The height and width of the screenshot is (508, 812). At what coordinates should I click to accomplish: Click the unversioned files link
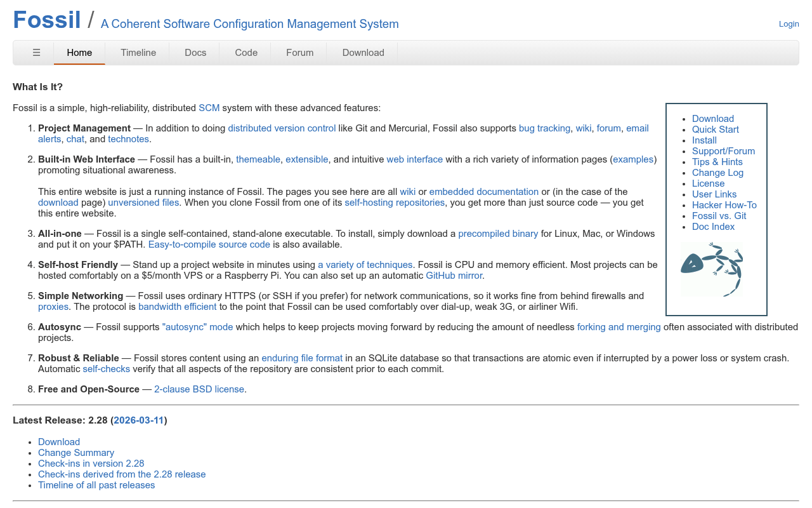click(143, 203)
